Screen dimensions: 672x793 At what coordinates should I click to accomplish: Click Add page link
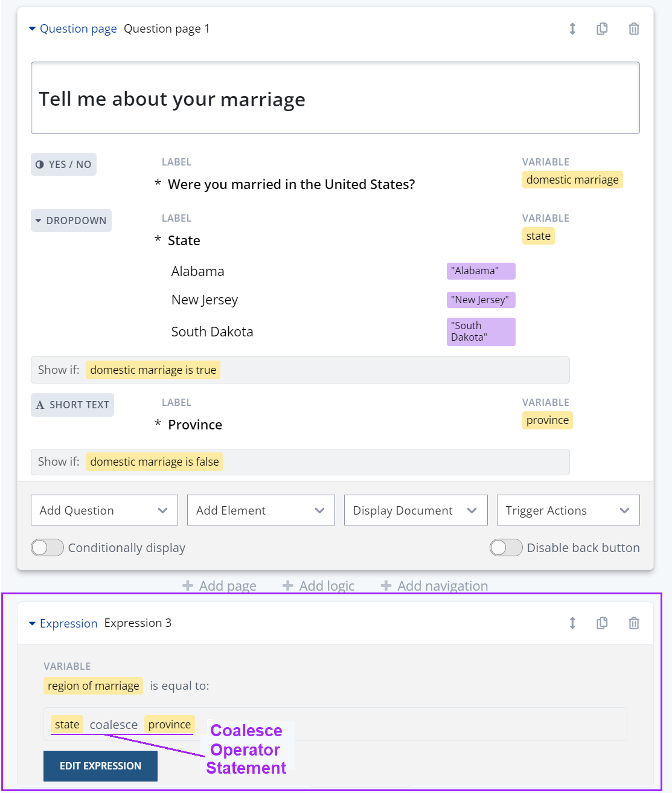(220, 586)
